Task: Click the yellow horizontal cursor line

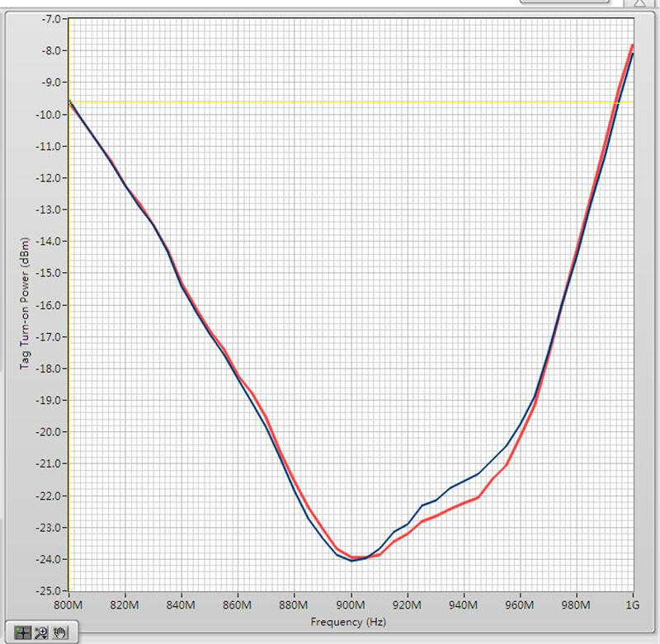Action: 330,103
